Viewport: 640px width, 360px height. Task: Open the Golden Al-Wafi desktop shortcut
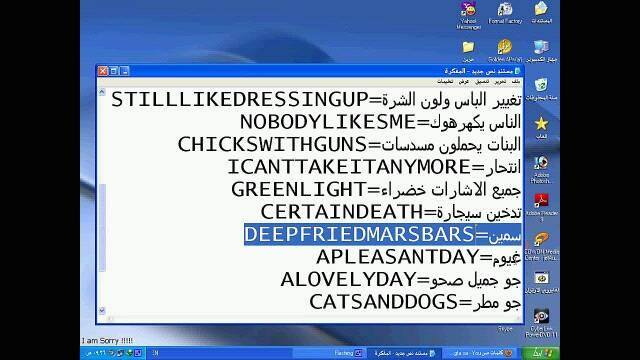click(x=505, y=51)
